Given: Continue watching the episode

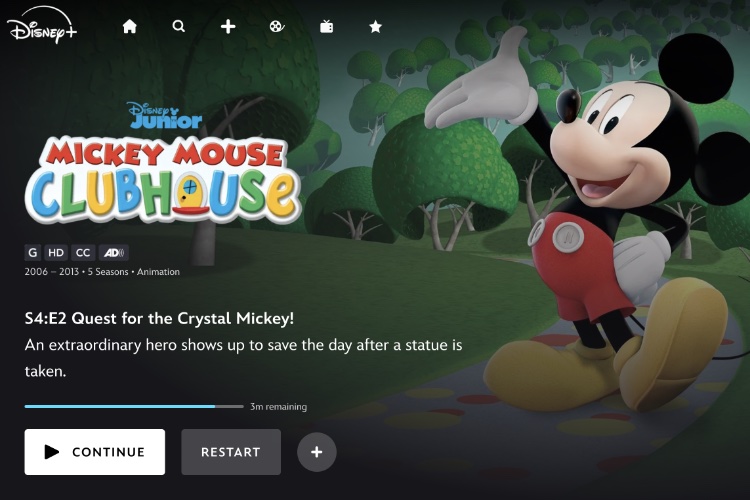Looking at the screenshot, I should [95, 452].
